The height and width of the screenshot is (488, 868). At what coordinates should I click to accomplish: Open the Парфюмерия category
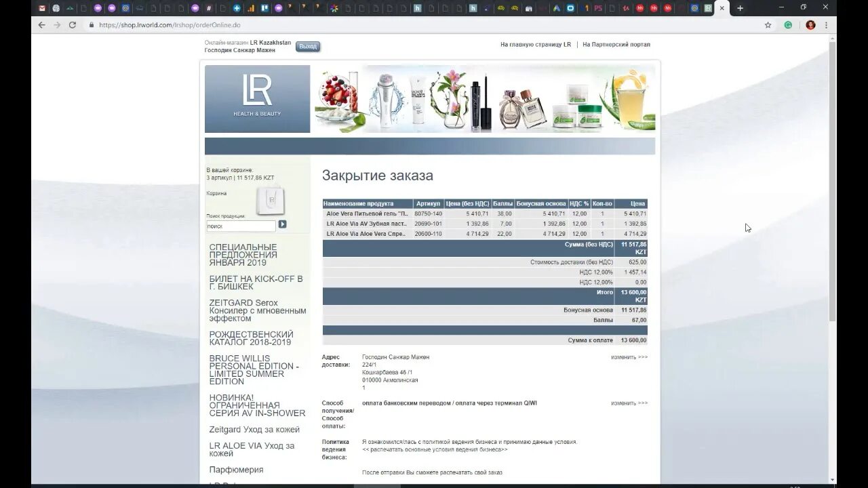tap(236, 470)
